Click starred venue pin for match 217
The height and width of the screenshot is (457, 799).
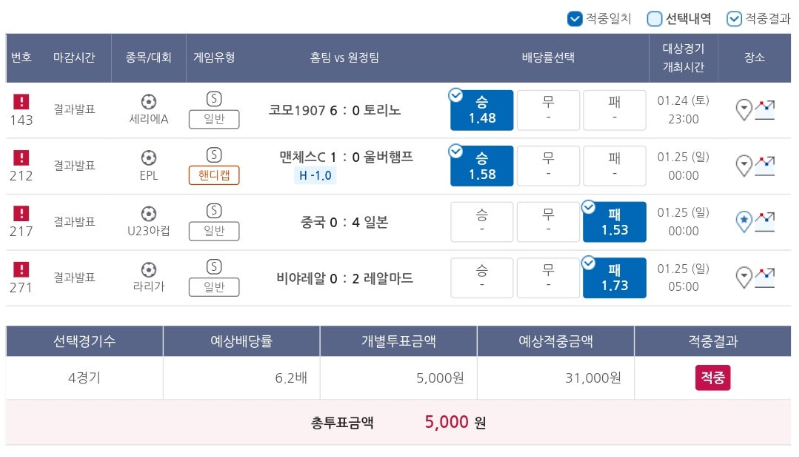[x=743, y=222]
